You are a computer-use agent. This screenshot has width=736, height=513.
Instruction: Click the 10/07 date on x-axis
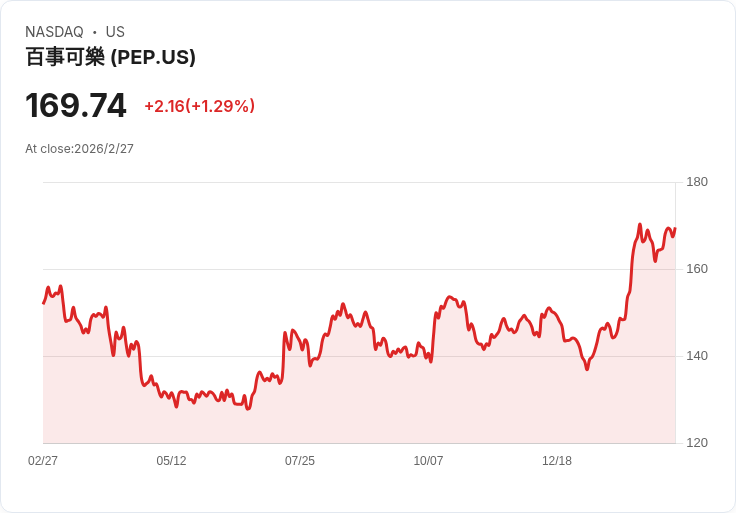[428, 461]
